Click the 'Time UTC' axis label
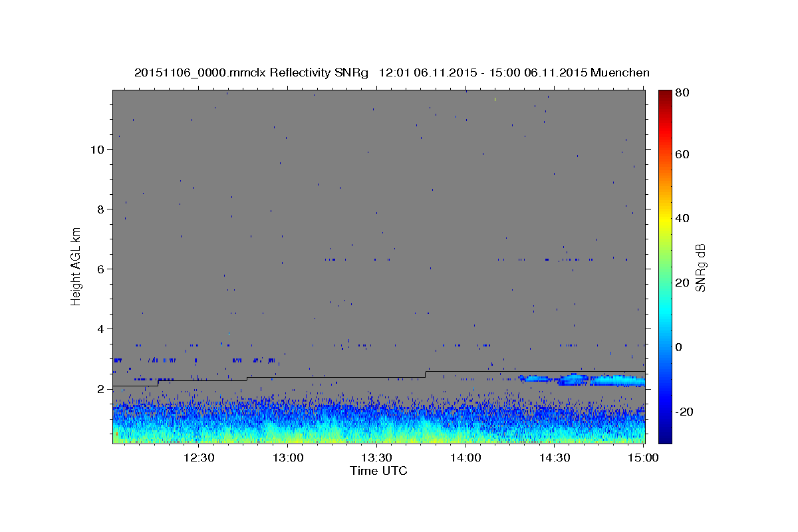The height and width of the screenshot is (532, 798). (378, 471)
